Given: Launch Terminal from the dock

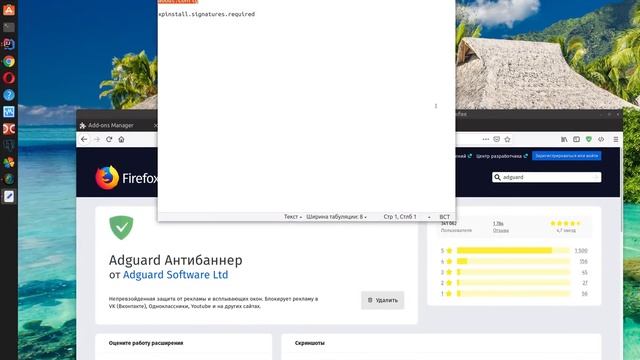Looking at the screenshot, I should click(x=9, y=27).
